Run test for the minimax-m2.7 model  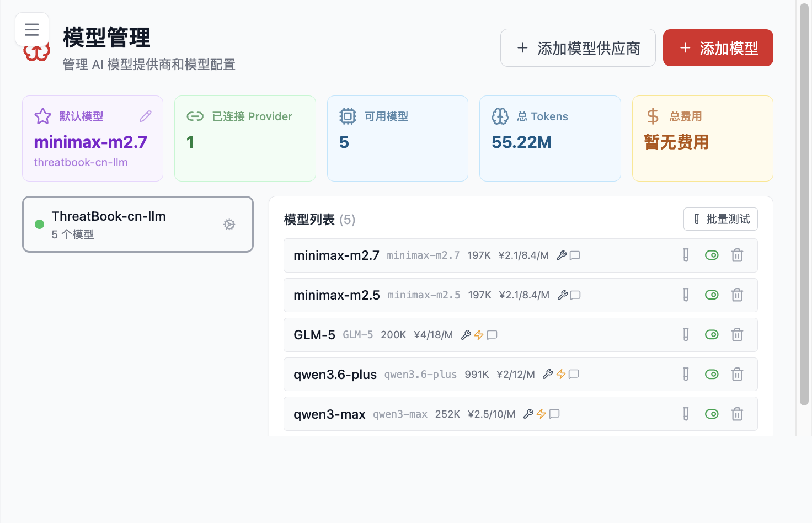tap(686, 255)
